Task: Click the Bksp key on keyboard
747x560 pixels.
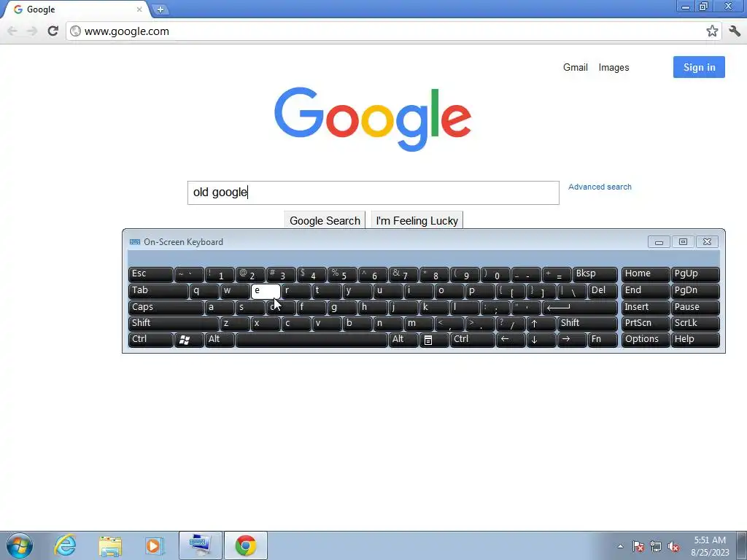Action: (x=595, y=274)
